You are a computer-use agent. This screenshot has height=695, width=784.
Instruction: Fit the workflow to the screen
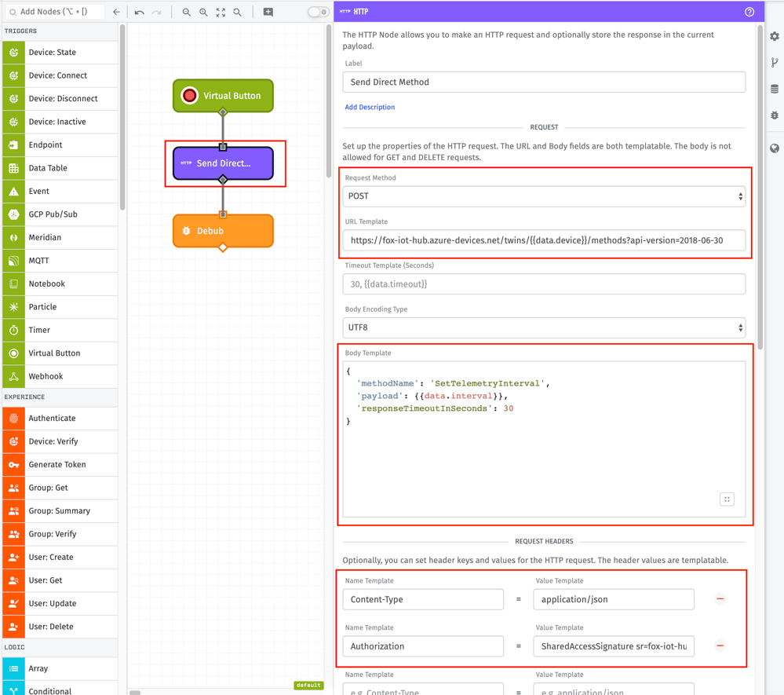pos(221,13)
